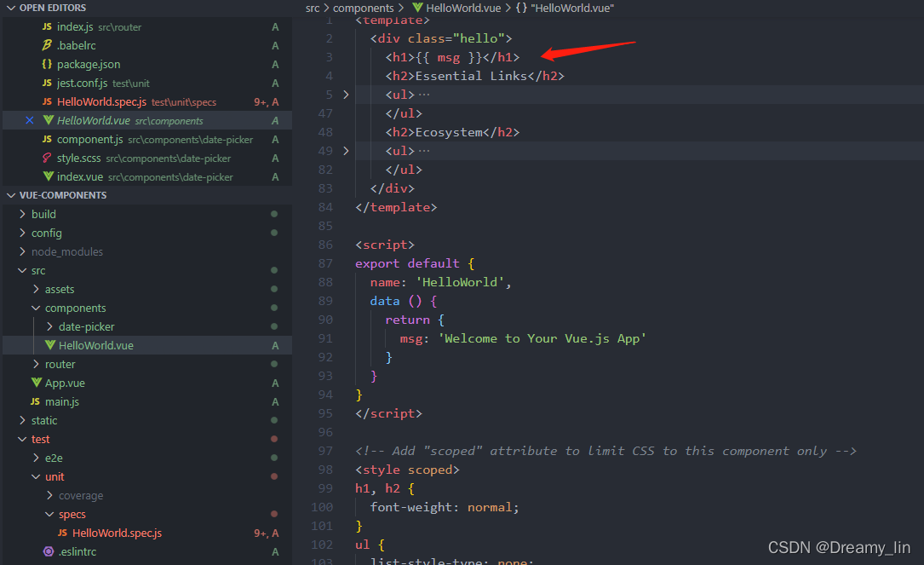Image resolution: width=924 pixels, height=565 pixels.
Task: Expand the e2e folder
Action: (36, 458)
